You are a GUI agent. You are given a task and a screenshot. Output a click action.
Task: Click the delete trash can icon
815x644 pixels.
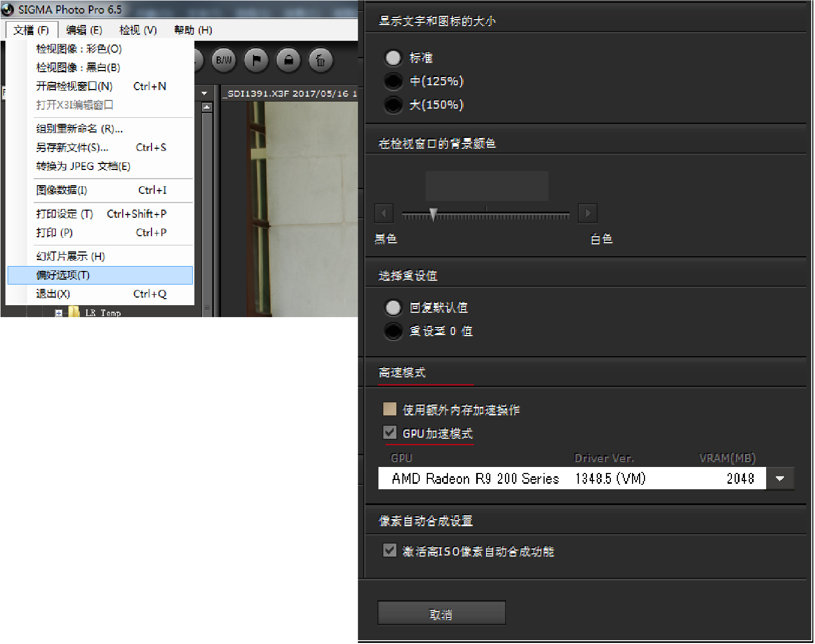[x=320, y=60]
